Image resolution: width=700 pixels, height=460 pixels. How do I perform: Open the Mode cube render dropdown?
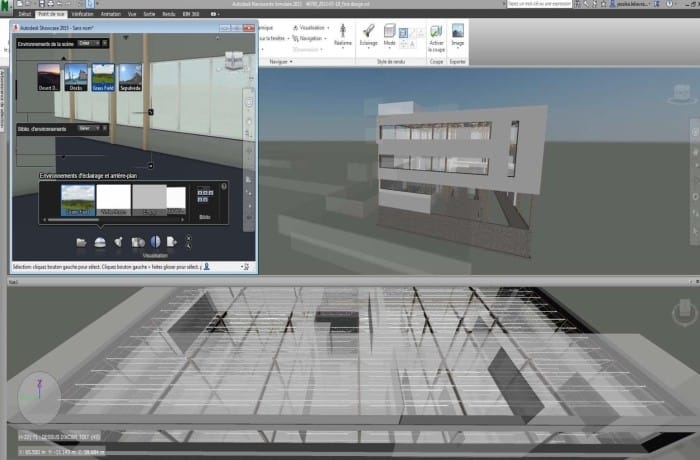[389, 35]
